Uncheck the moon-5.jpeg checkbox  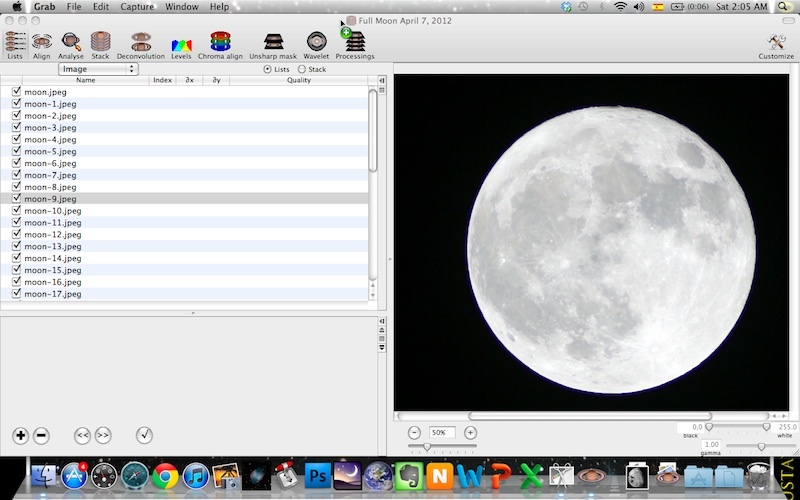tap(16, 151)
